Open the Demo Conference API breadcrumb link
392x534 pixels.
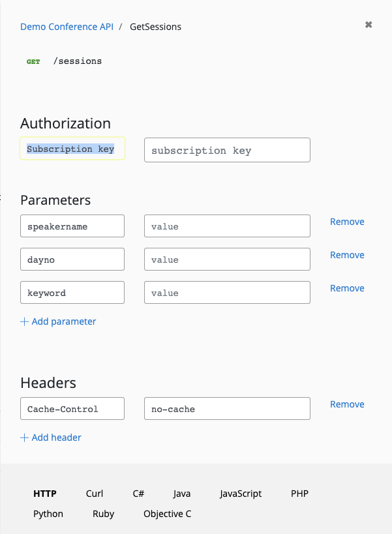click(x=67, y=26)
